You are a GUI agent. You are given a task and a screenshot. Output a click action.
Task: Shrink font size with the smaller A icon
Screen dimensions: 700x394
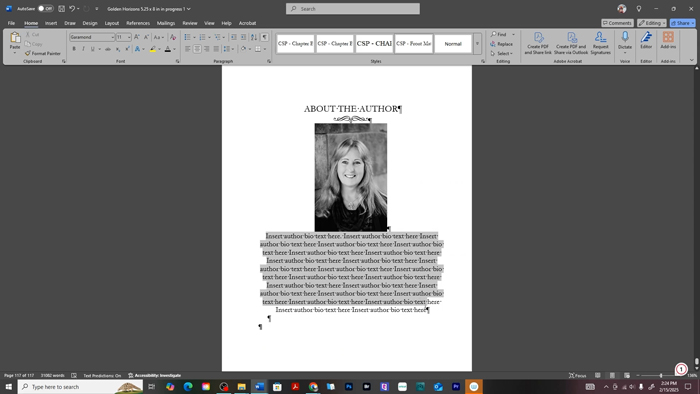pyautogui.click(x=146, y=37)
